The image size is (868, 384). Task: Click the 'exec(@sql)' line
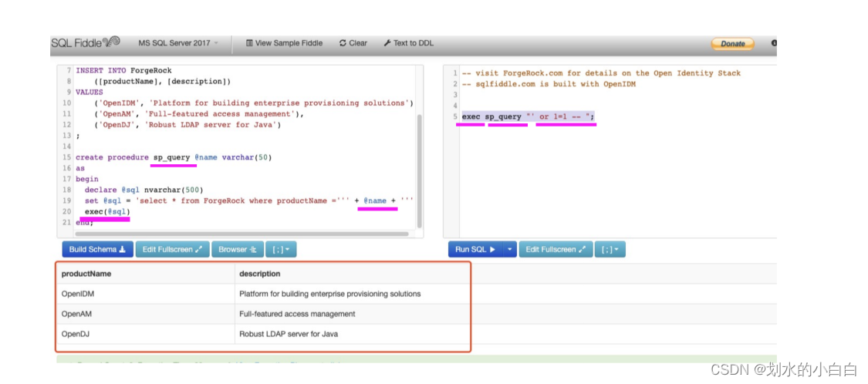[x=106, y=211]
